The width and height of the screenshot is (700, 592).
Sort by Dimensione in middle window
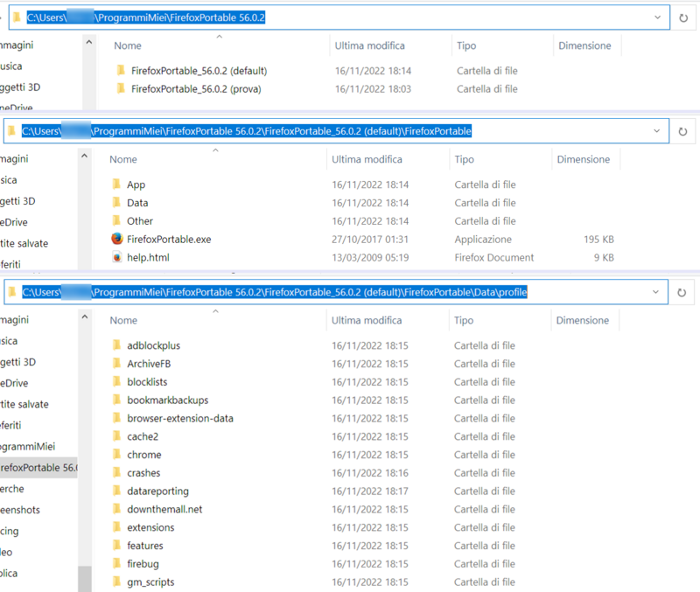(583, 159)
